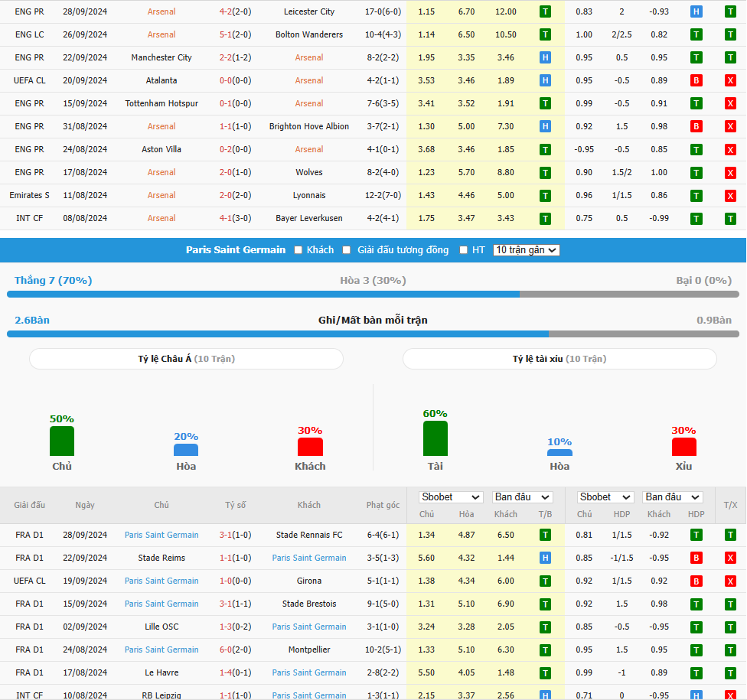Click the T/X column T badge in Stade Rennais FC row
This screenshot has width=747, height=700.
click(730, 535)
